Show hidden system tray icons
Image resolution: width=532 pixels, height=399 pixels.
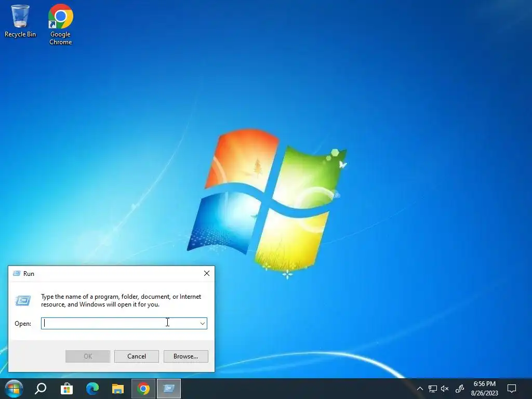[420, 389]
